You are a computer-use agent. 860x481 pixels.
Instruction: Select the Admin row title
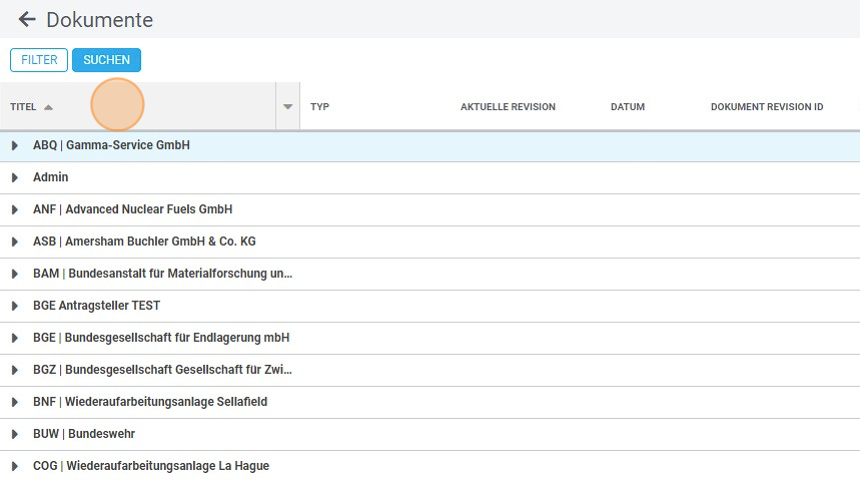(x=50, y=177)
